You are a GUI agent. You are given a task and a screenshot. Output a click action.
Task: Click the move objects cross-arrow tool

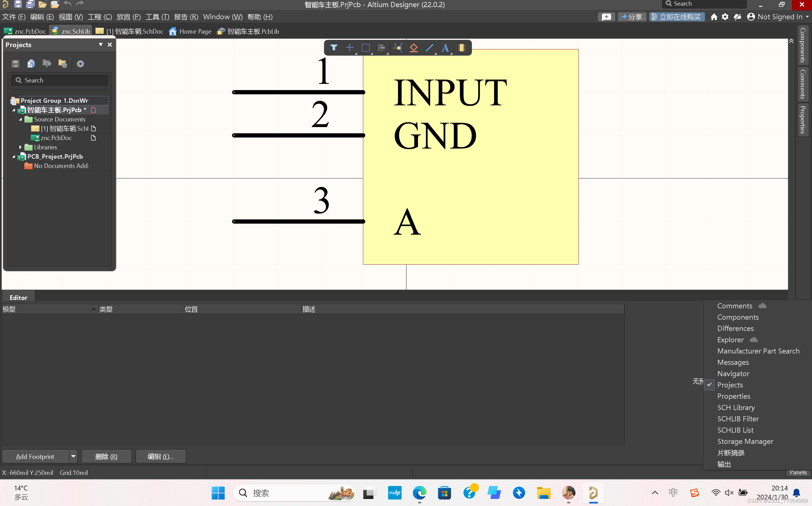point(349,48)
